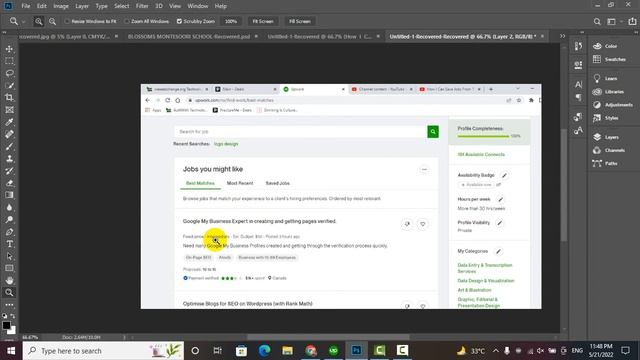Choose Zoom In mode in options bar

tap(39, 21)
